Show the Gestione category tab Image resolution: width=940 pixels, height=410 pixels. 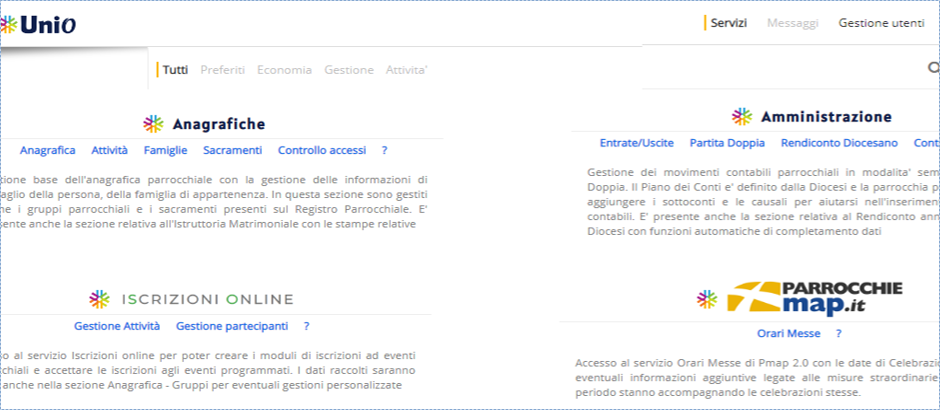click(x=349, y=70)
